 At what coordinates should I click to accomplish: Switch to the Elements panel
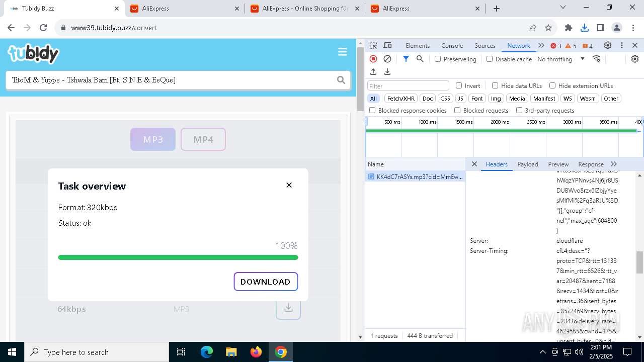click(x=418, y=45)
